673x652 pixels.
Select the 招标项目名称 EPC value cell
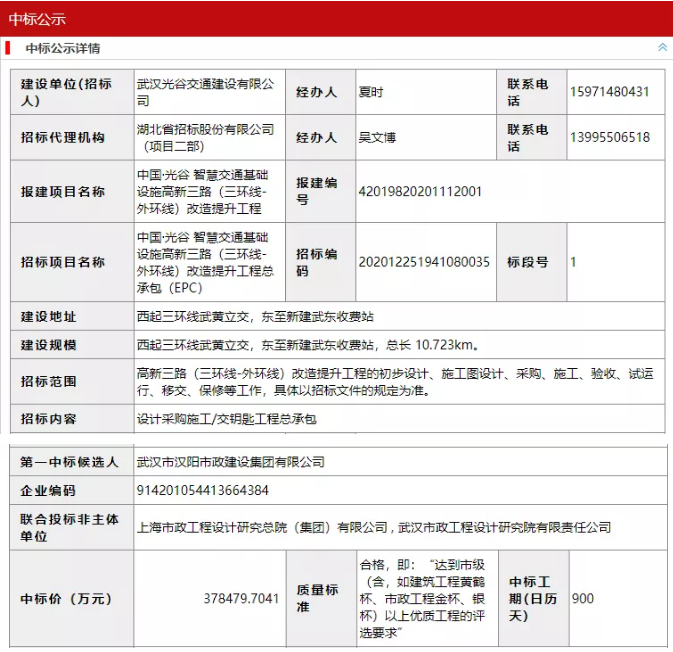(210, 262)
